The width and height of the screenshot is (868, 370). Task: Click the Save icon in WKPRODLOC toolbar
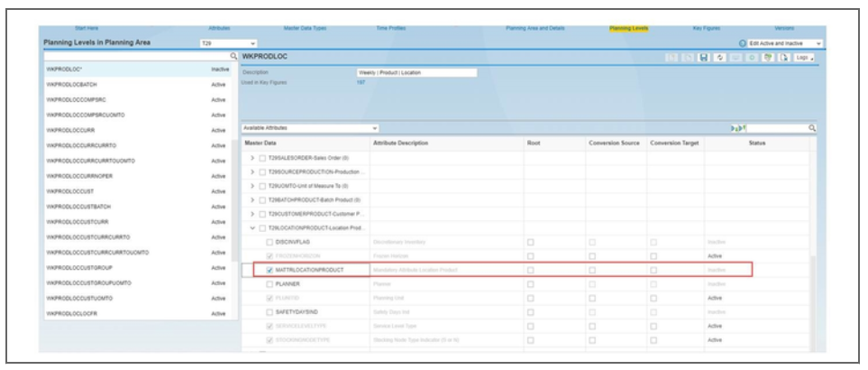coord(704,57)
